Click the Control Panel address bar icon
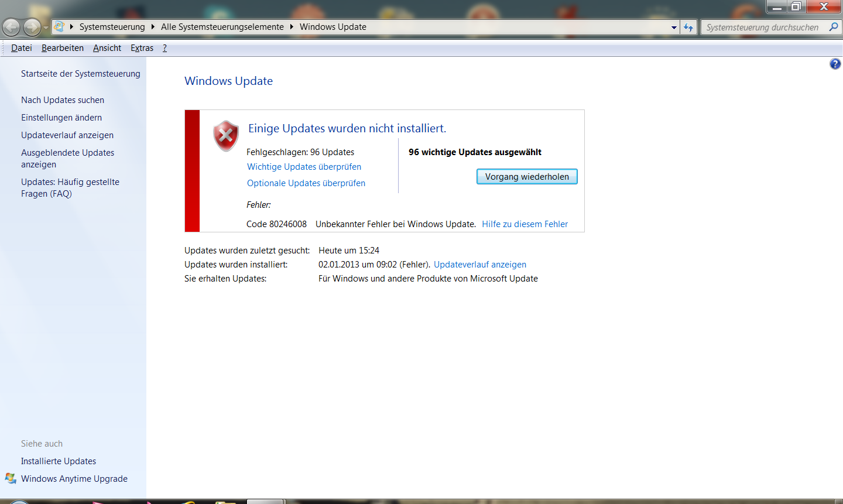The width and height of the screenshot is (843, 504). (59, 26)
